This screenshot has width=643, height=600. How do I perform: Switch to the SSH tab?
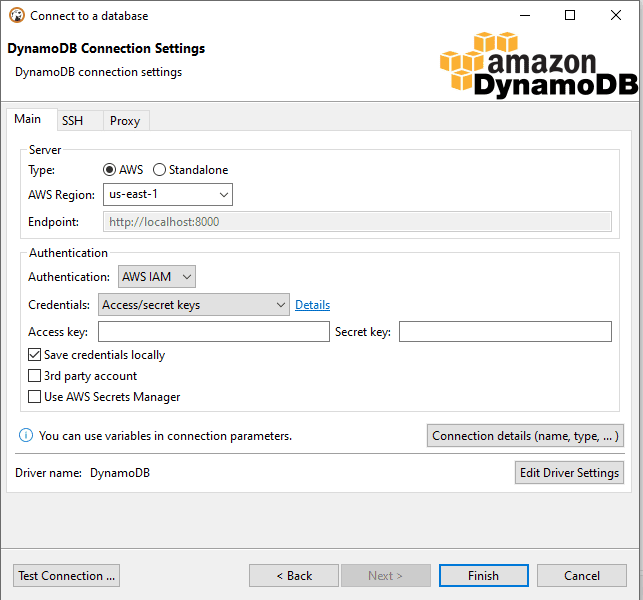(x=73, y=121)
